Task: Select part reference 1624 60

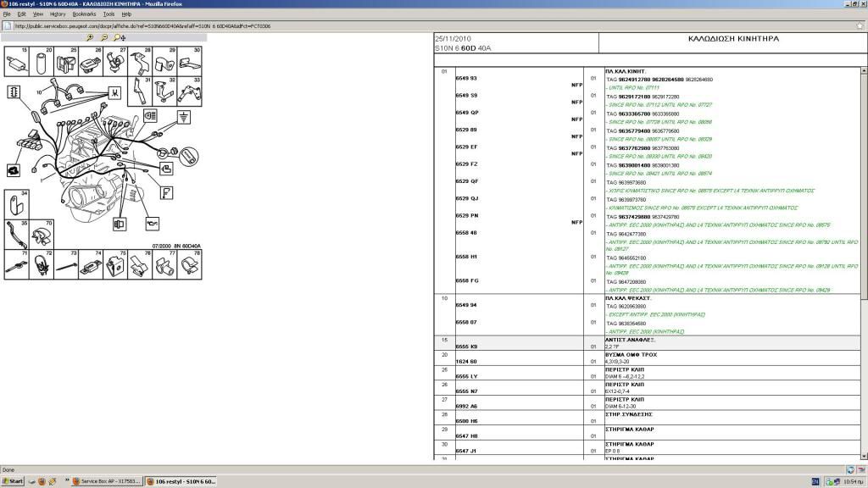Action: (466, 361)
